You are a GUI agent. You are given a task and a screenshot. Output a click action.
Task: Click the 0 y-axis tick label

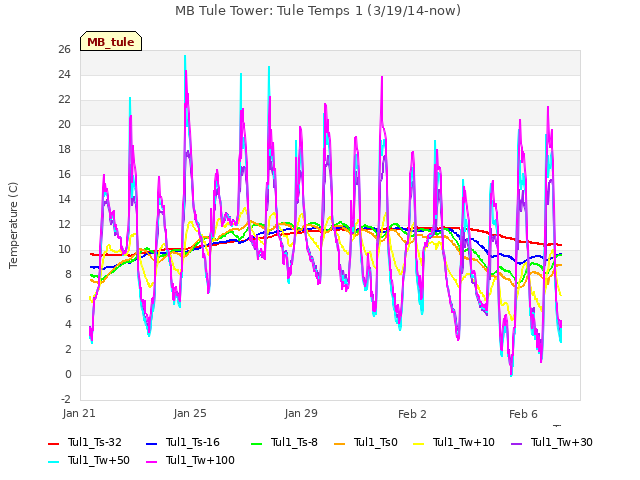pos(68,374)
